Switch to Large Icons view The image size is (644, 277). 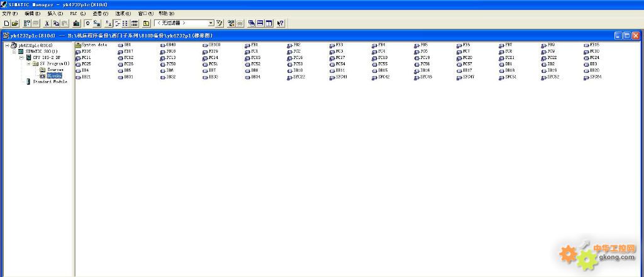pyautogui.click(x=108, y=23)
